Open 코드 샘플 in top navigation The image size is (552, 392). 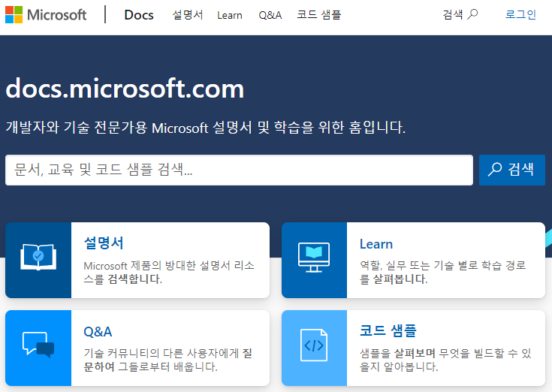[318, 15]
